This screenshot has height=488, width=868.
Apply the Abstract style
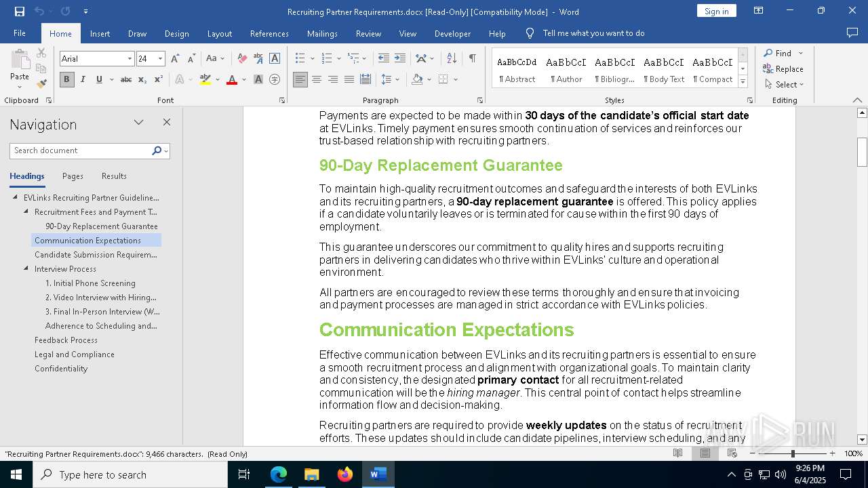(517, 68)
